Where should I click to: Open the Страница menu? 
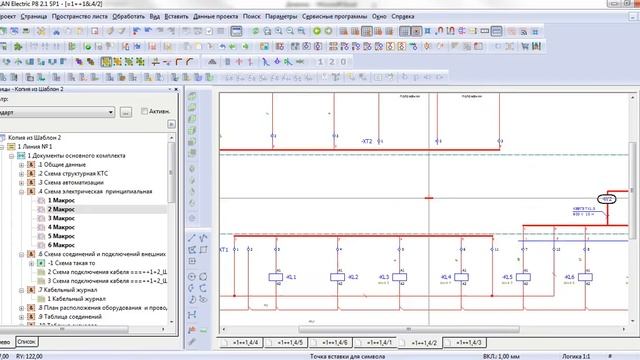point(34,16)
